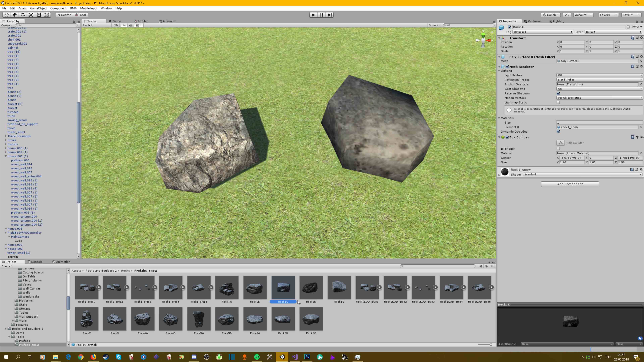644x362 pixels.
Task: Search by label in Project panel
Action: (486, 266)
